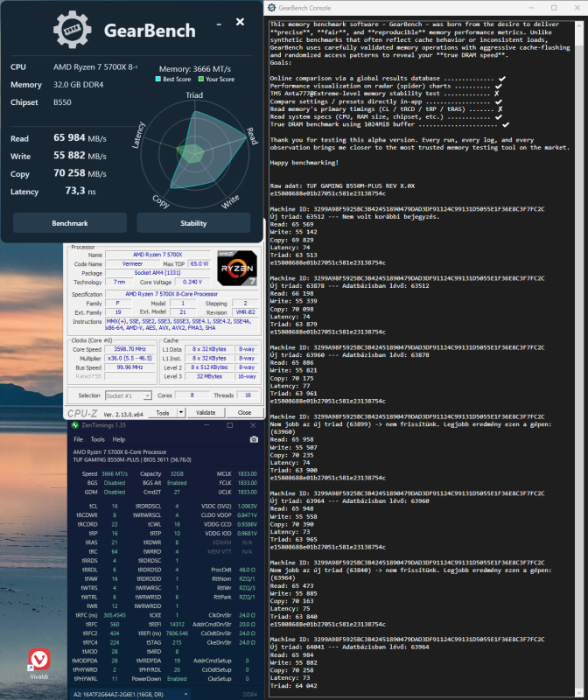Click the final 'Triad: 64 042' console line
Viewport: 588px width, 700px height.
click(x=293, y=686)
